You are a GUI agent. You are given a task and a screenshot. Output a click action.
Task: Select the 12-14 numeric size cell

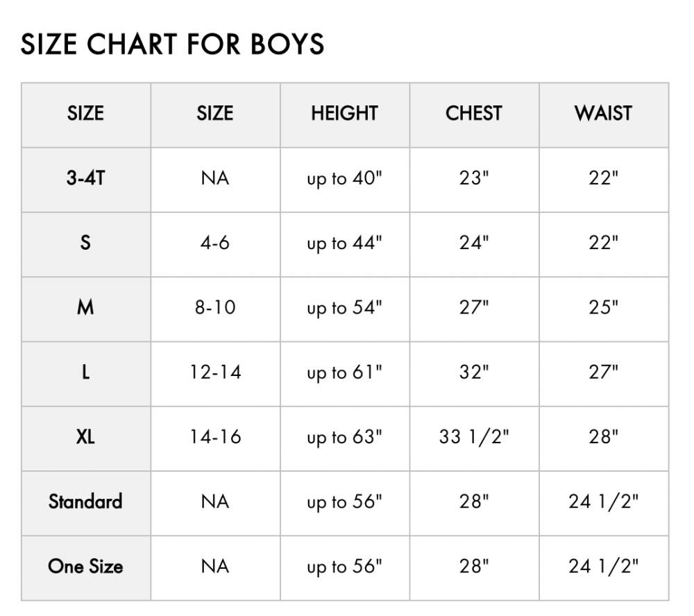click(x=215, y=372)
